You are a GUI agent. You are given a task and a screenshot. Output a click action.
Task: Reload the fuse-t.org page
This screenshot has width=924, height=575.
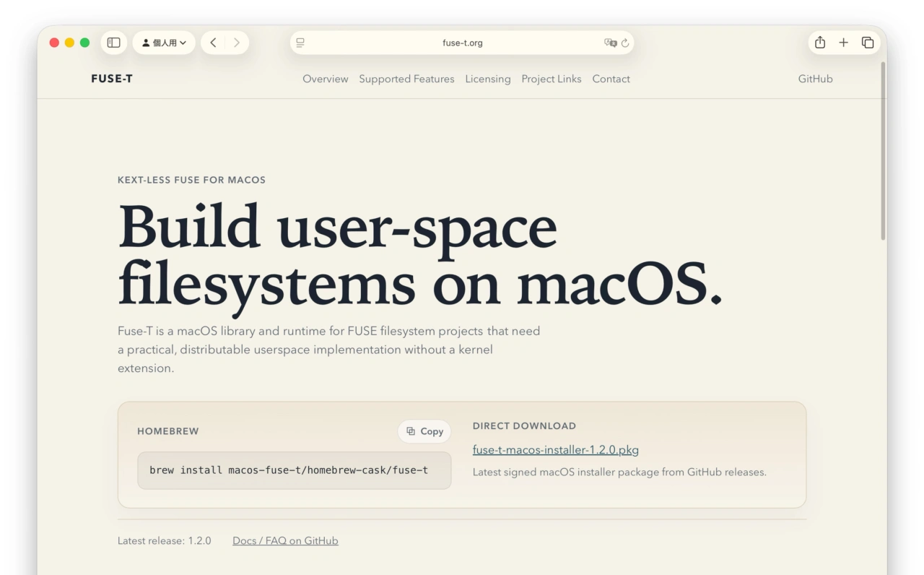click(x=625, y=43)
